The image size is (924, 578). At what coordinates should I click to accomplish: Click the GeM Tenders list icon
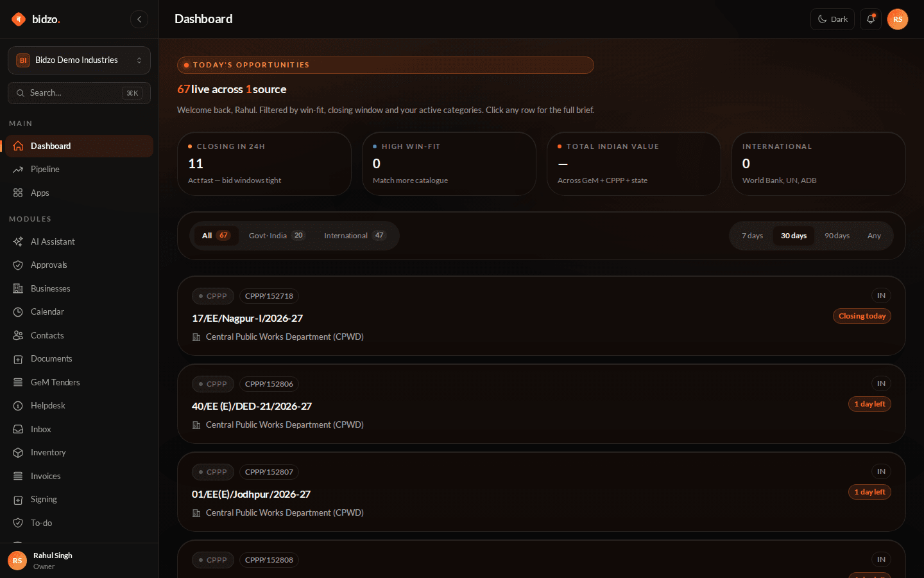tap(18, 382)
